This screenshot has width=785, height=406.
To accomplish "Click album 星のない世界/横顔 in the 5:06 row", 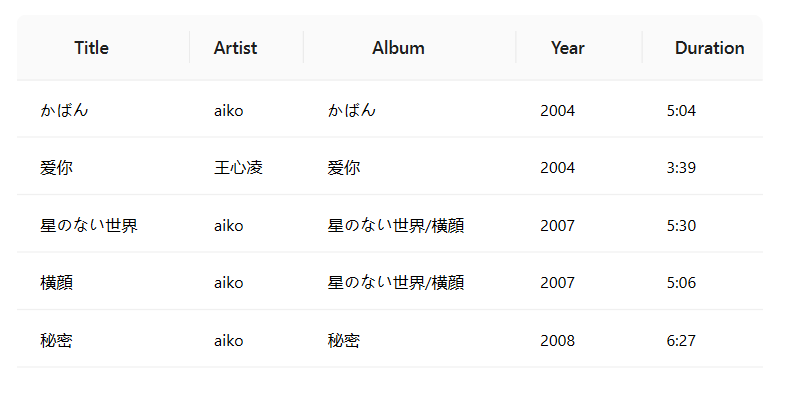I will tap(396, 282).
